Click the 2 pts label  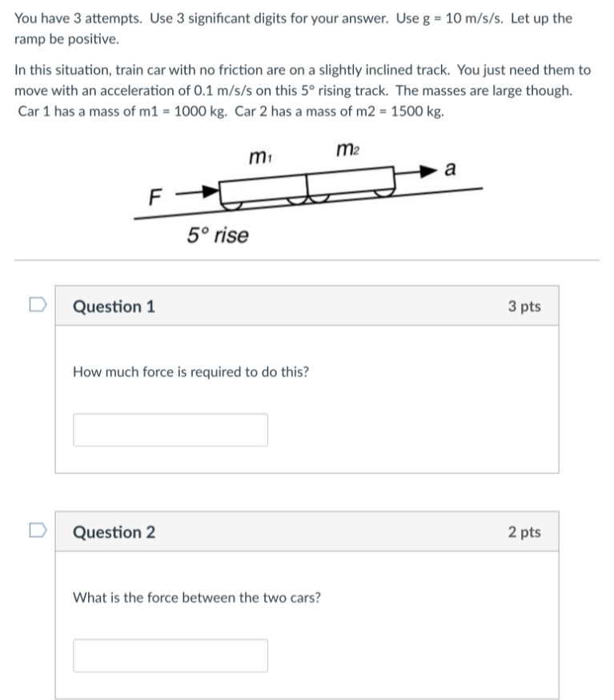(524, 533)
